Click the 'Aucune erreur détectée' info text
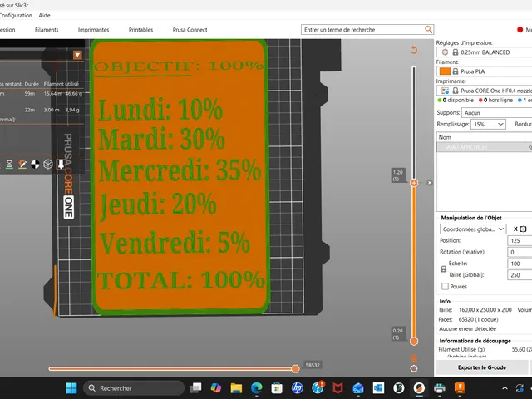Screen dimensions: 532x399 467,329
